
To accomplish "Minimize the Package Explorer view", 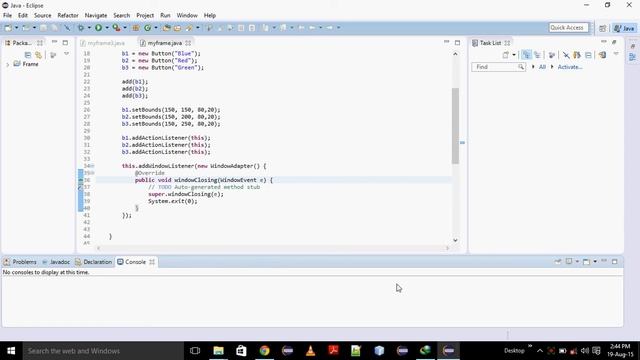I will [54, 42].
